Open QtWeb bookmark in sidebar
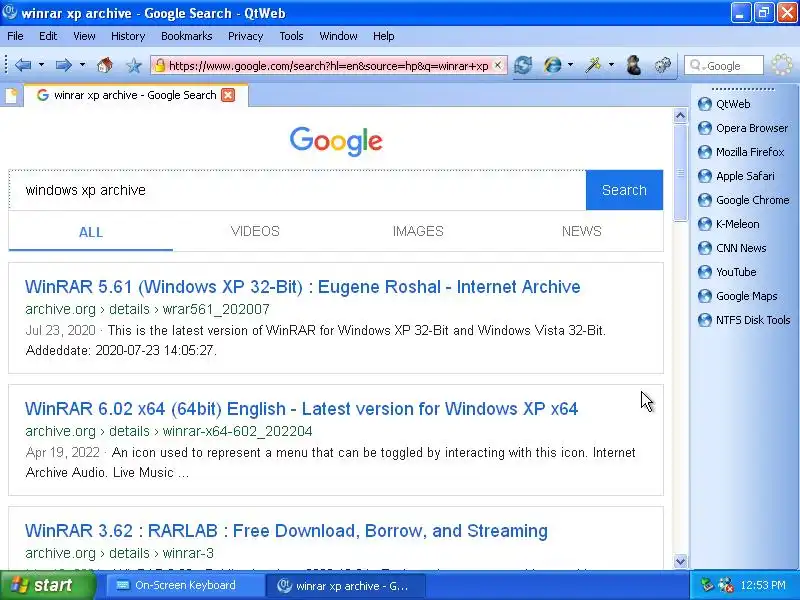The height and width of the screenshot is (600, 800). click(x=724, y=104)
